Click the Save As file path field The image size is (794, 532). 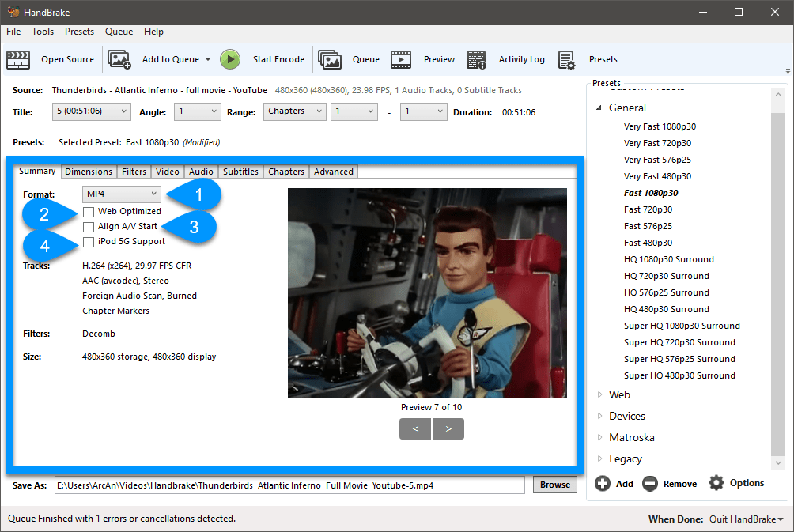tap(289, 485)
